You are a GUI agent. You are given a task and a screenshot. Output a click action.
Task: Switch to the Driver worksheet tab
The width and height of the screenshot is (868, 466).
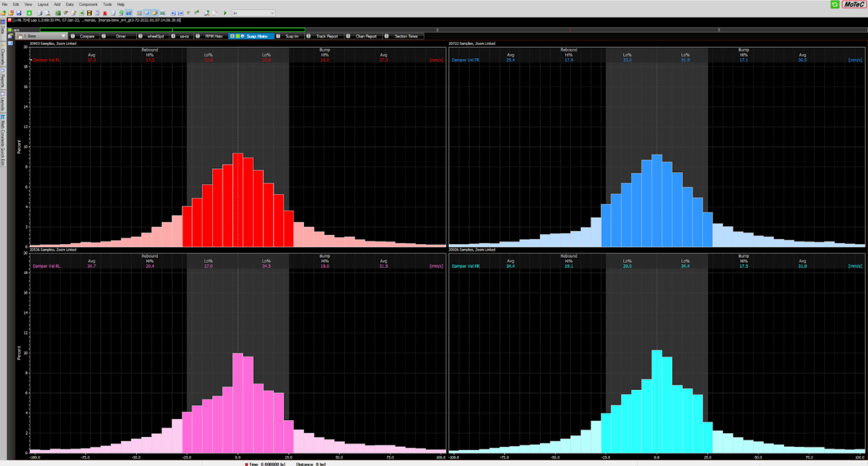coord(118,36)
